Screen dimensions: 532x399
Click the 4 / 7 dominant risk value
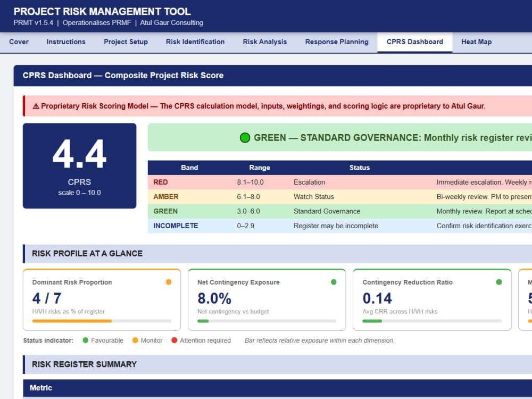(x=47, y=298)
